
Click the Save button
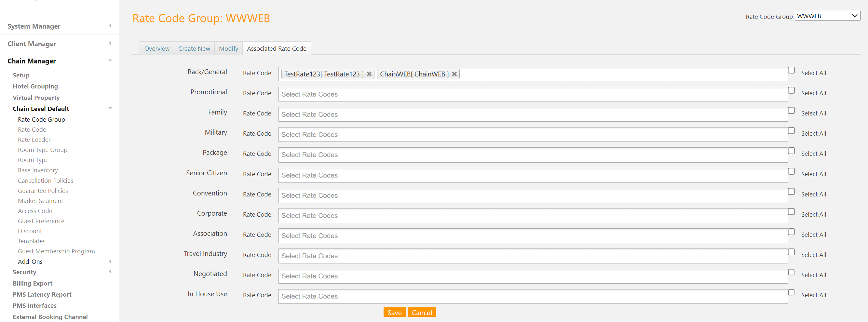(395, 312)
